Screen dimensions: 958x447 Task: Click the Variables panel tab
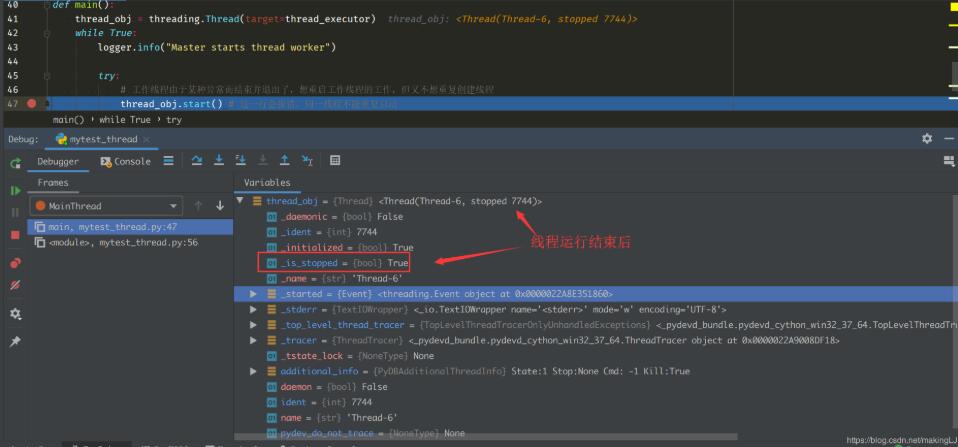tap(268, 183)
